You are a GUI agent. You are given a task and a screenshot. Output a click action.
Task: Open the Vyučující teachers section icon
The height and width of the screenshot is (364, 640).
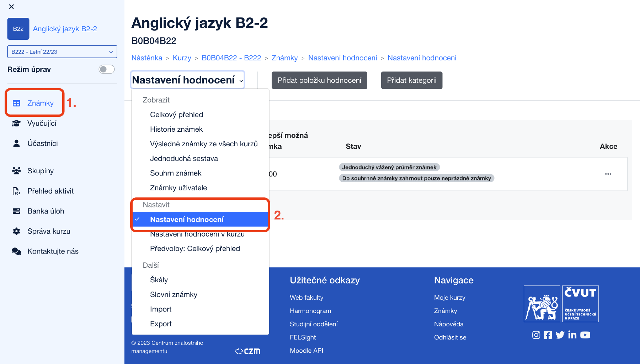17,123
